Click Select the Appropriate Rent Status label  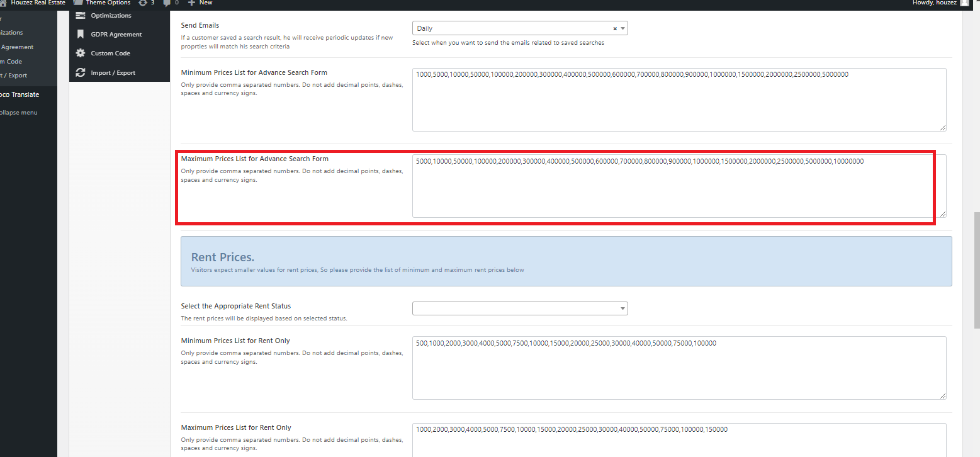[236, 306]
